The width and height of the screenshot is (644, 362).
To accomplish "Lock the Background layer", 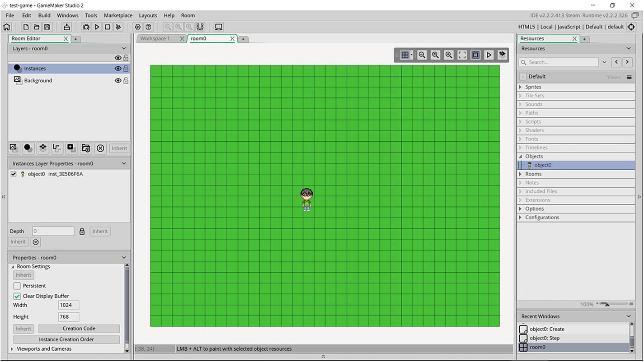I will 126,80.
